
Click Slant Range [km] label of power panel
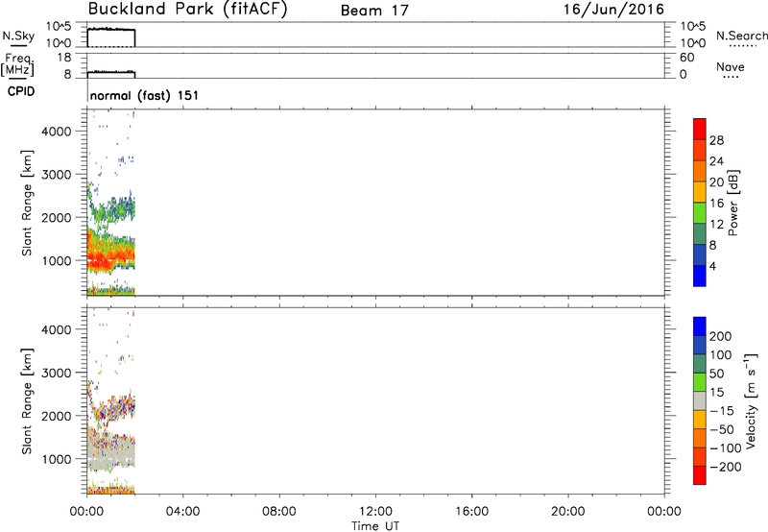[27, 203]
